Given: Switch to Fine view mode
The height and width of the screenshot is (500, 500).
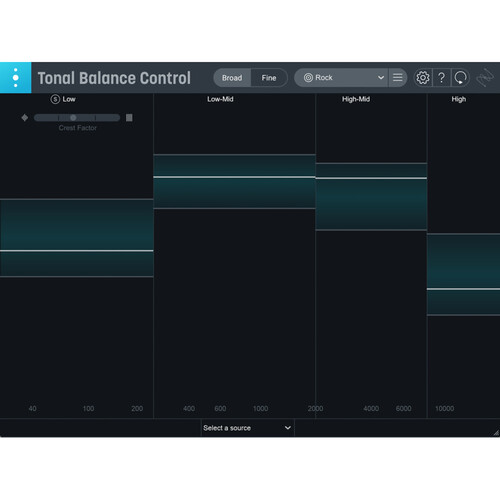Looking at the screenshot, I should 269,78.
